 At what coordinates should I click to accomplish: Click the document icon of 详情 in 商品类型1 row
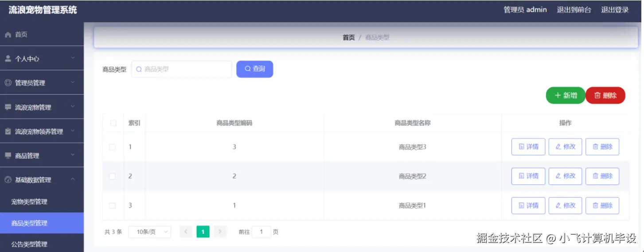tap(522, 205)
